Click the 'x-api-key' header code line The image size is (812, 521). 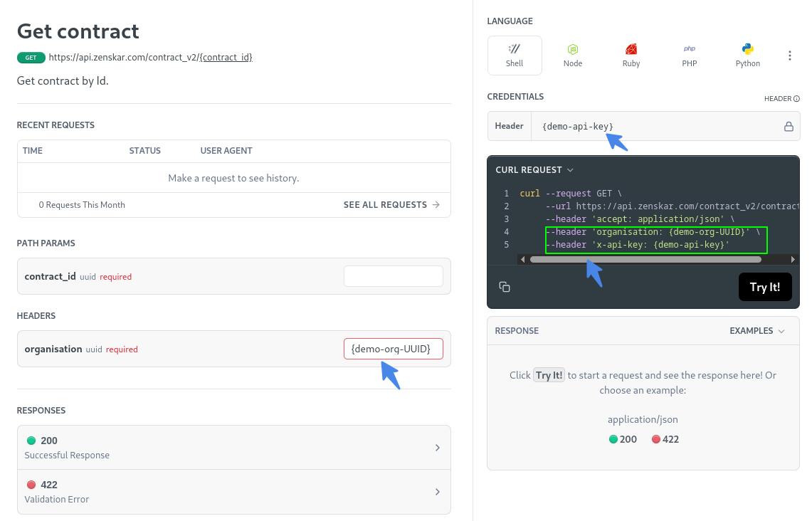[x=638, y=244]
